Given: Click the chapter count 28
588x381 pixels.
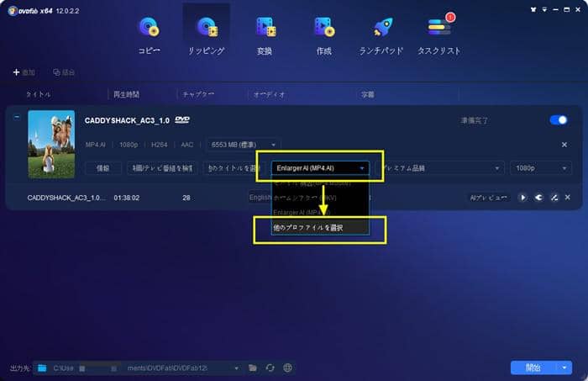Looking at the screenshot, I should point(186,198).
